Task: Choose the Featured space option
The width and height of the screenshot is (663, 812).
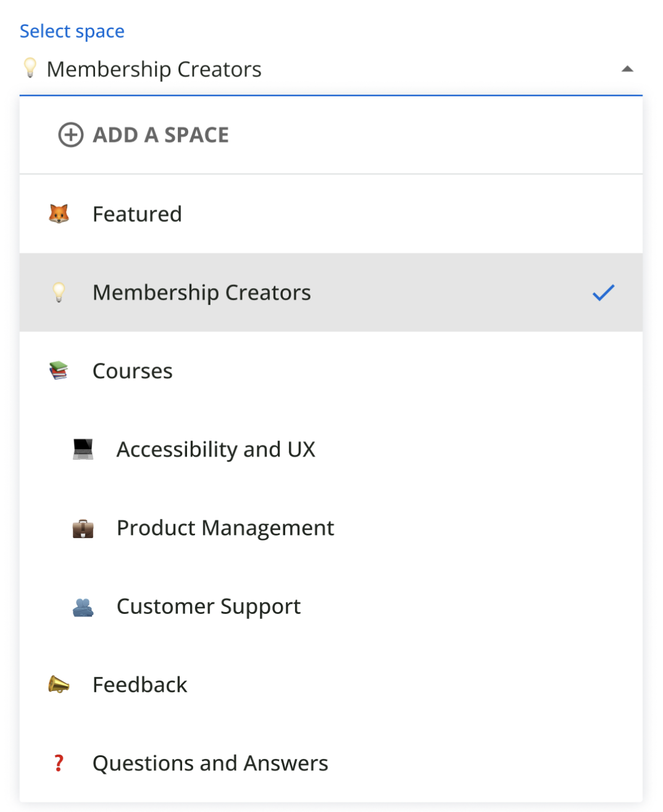Action: [137, 214]
